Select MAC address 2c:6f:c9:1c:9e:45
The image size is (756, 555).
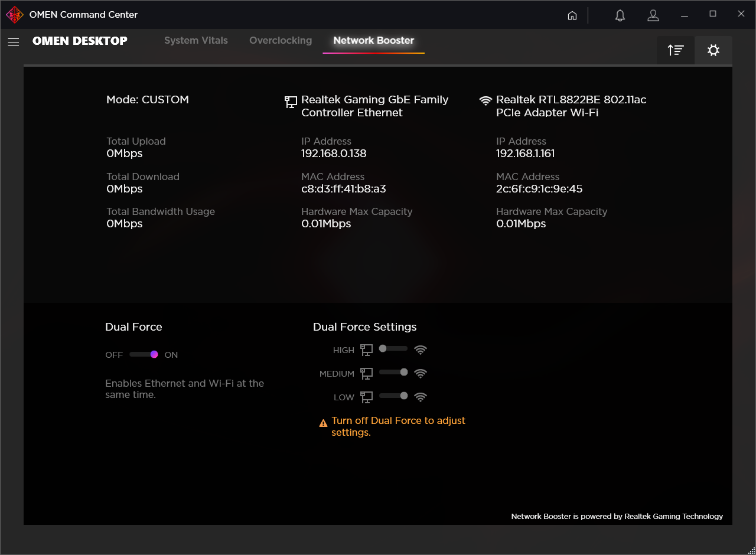click(539, 189)
